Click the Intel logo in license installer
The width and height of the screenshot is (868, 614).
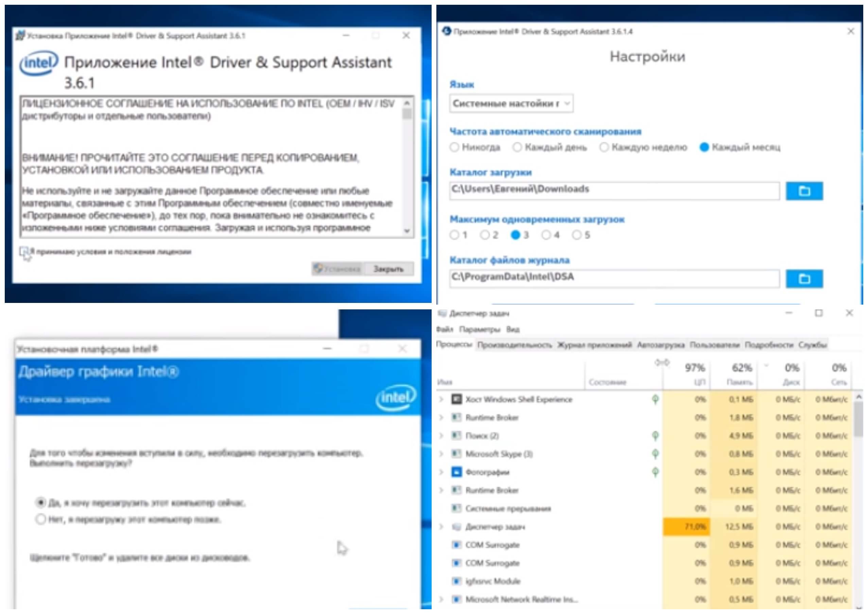[x=39, y=63]
